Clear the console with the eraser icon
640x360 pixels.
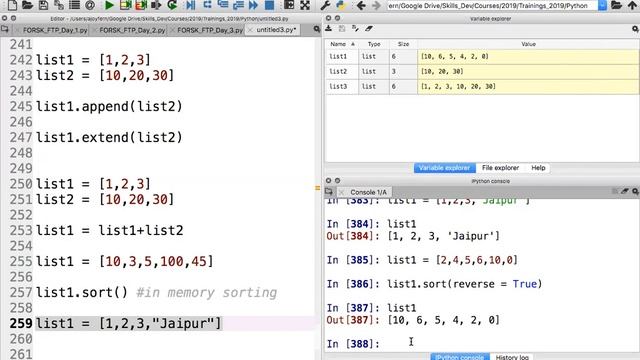pos(624,191)
